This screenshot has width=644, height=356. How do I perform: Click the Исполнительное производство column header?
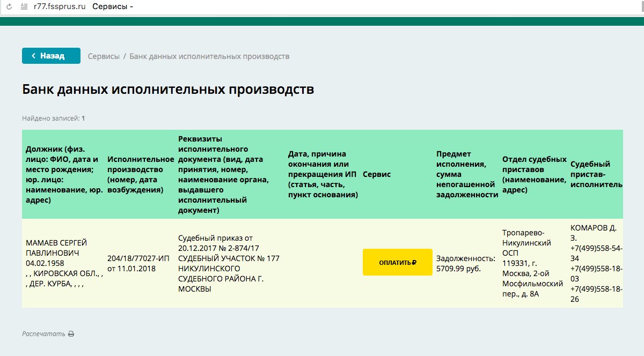[x=141, y=174]
